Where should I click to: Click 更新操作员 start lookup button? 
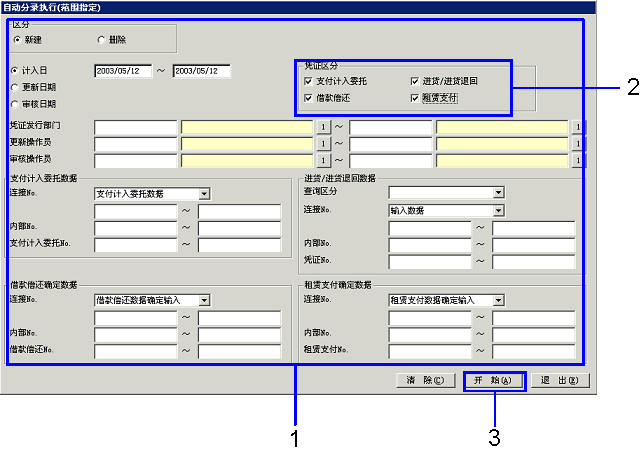click(323, 144)
